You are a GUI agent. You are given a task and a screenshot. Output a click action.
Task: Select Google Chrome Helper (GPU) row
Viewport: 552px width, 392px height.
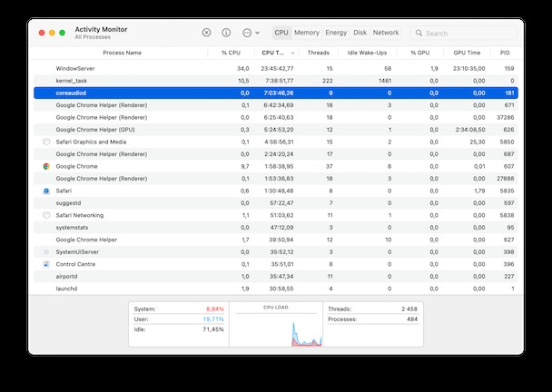pos(276,130)
